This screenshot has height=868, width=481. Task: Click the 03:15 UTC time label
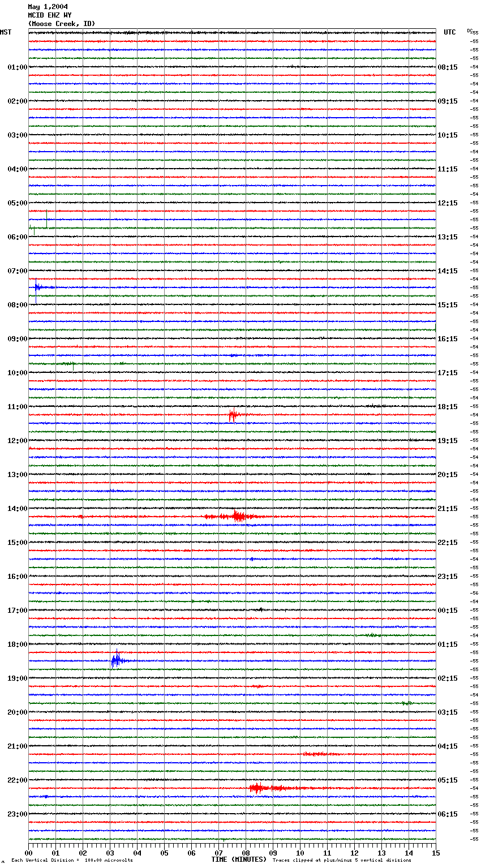(448, 712)
